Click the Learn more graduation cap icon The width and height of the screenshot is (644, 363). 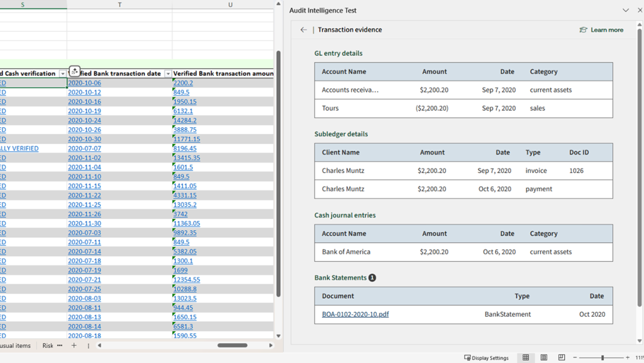[583, 30]
